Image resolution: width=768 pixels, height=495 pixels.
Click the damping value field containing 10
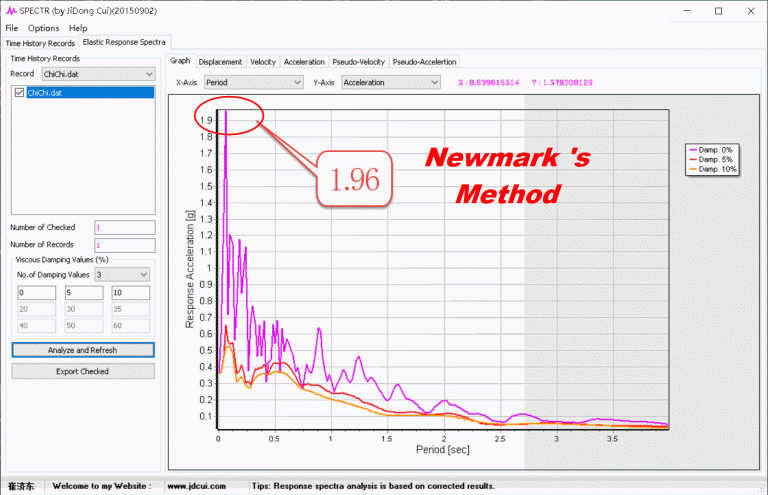point(130,294)
